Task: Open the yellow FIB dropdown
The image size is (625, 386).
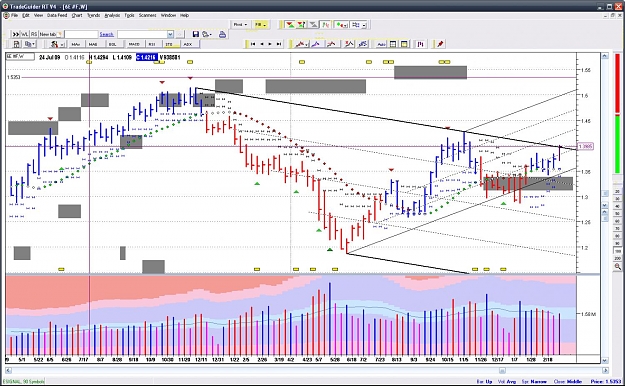Action: point(261,25)
